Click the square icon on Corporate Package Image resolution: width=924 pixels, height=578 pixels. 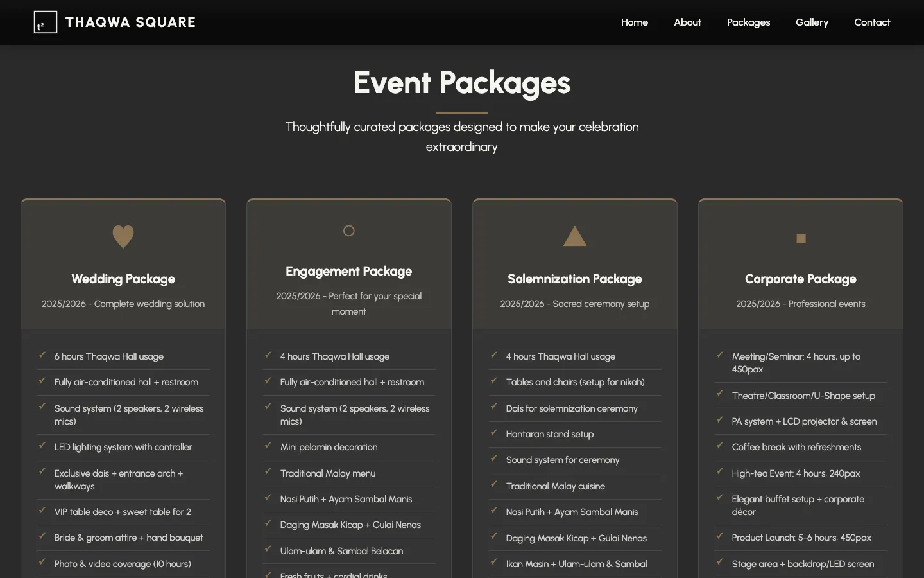[801, 238]
